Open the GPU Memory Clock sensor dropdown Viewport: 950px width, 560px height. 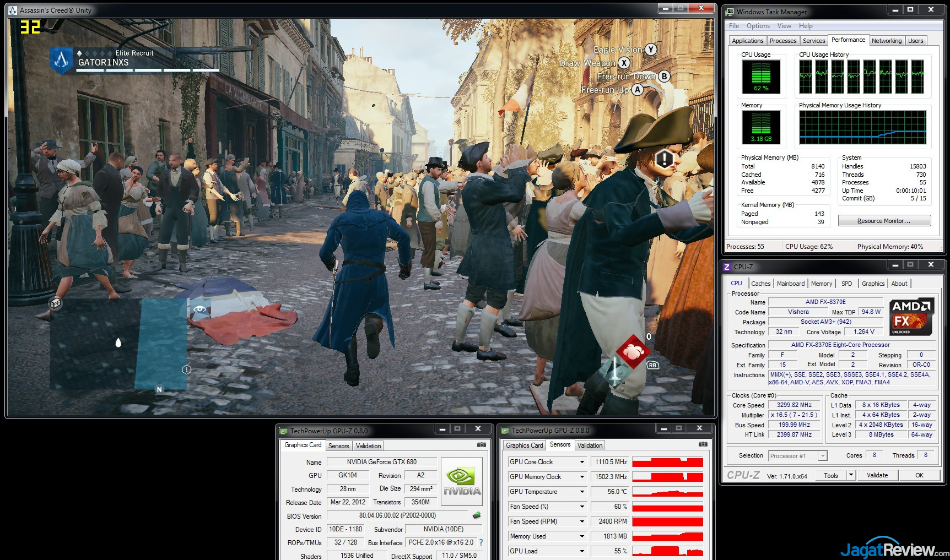(x=582, y=477)
